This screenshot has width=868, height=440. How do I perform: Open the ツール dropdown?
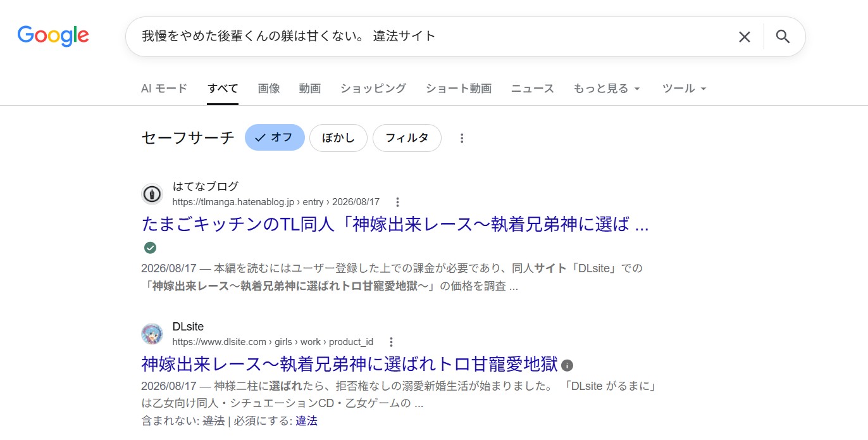[x=684, y=89]
